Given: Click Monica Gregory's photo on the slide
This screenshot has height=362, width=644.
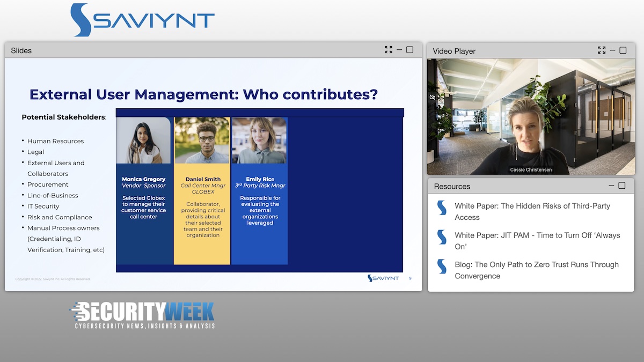Looking at the screenshot, I should tap(143, 141).
